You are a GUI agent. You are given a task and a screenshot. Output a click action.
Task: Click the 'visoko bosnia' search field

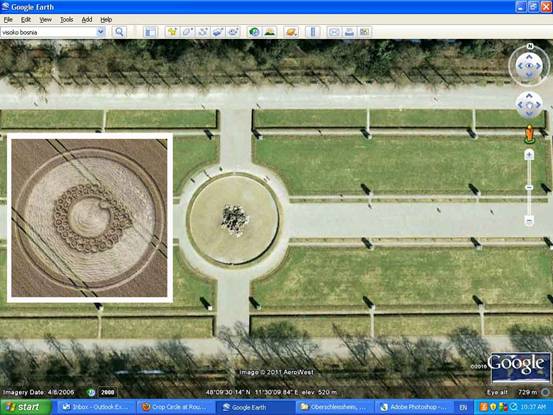click(x=48, y=32)
